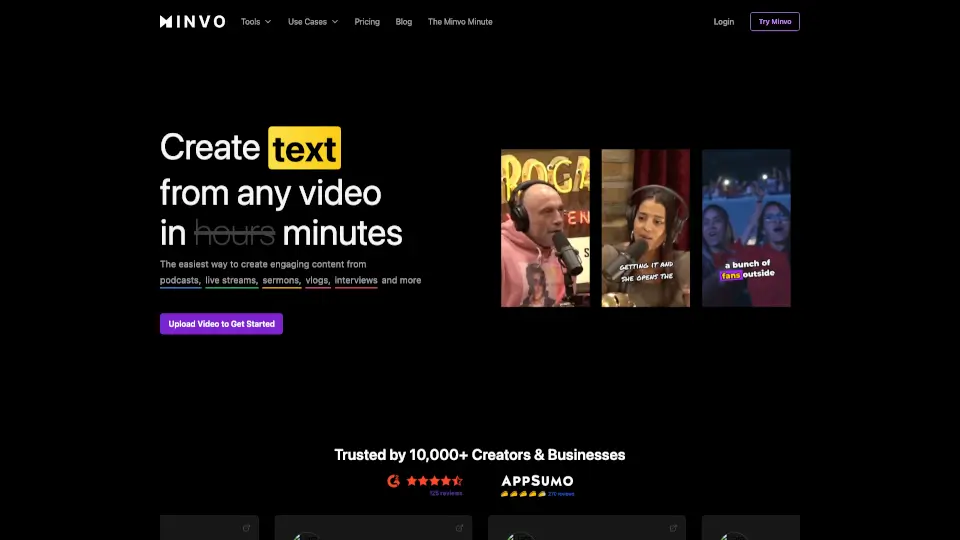Click the Login link
This screenshot has width=960, height=540.
[723, 21]
